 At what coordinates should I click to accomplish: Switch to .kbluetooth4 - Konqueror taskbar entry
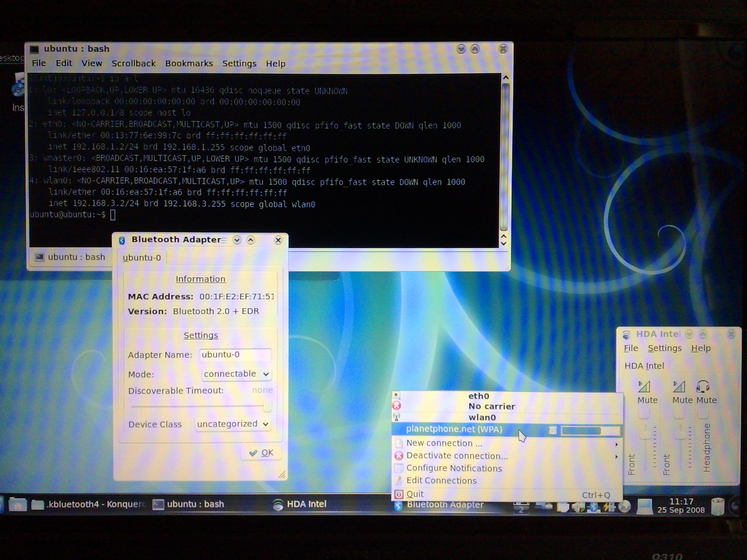click(89, 505)
